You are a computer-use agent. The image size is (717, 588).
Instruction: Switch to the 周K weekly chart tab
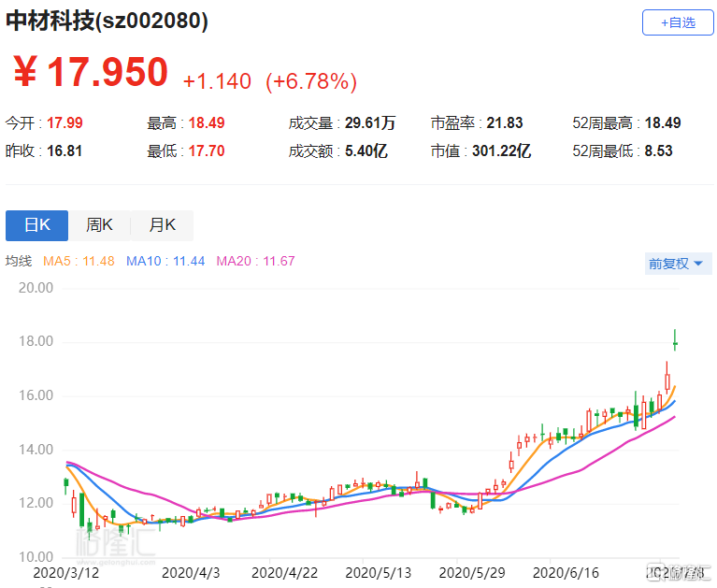pos(99,225)
